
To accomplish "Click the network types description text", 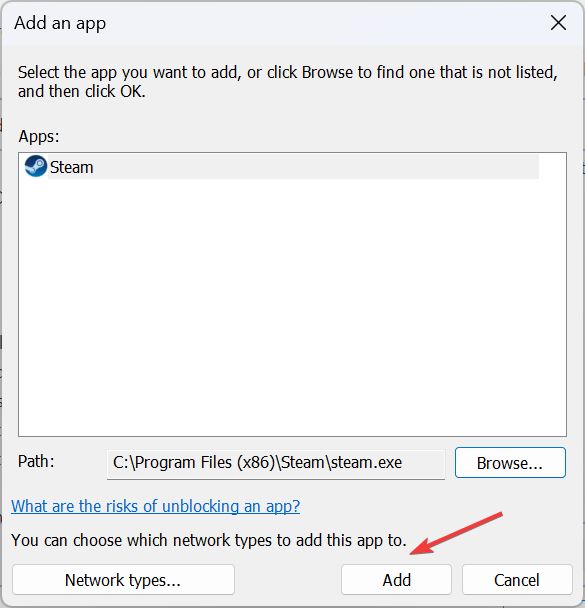I will pos(209,540).
